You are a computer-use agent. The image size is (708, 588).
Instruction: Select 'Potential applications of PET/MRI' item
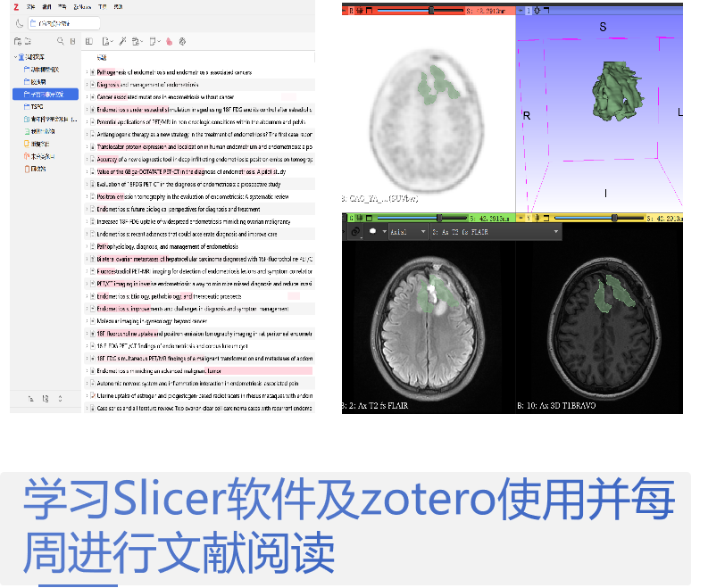coord(199,122)
